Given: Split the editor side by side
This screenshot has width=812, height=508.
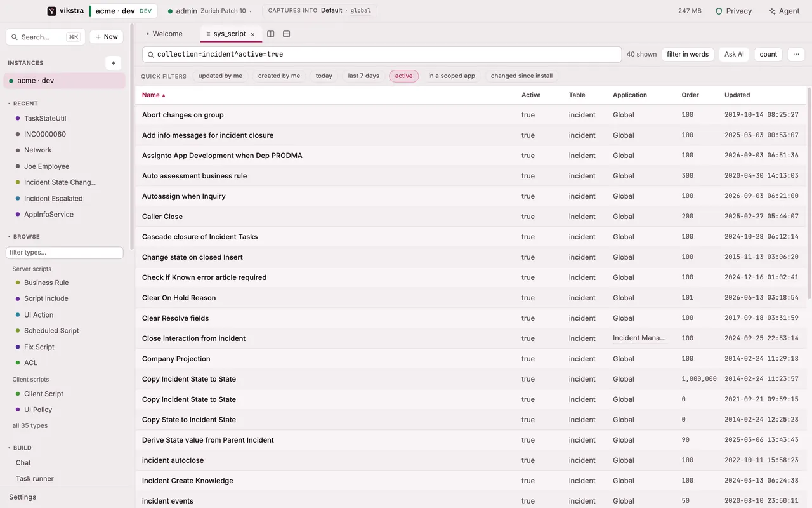Looking at the screenshot, I should 271,34.
